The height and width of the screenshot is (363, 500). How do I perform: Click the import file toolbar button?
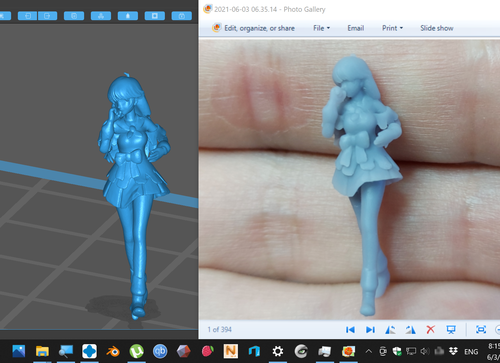click(x=27, y=16)
